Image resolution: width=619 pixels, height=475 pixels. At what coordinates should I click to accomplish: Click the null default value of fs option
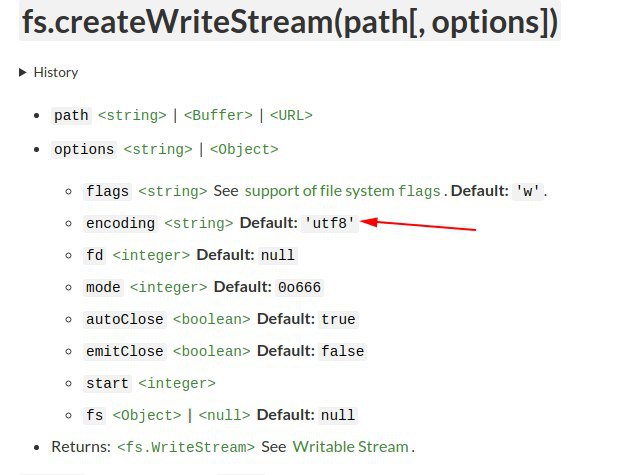pyautogui.click(x=338, y=415)
